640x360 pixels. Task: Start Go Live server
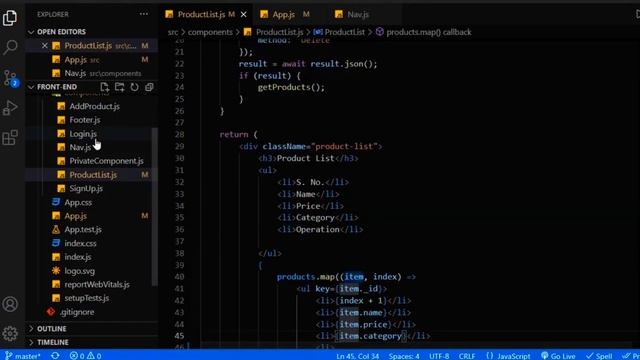(558, 356)
